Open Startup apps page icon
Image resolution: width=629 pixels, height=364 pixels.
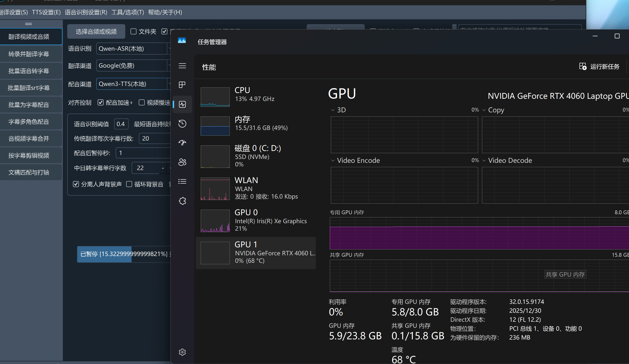182,143
